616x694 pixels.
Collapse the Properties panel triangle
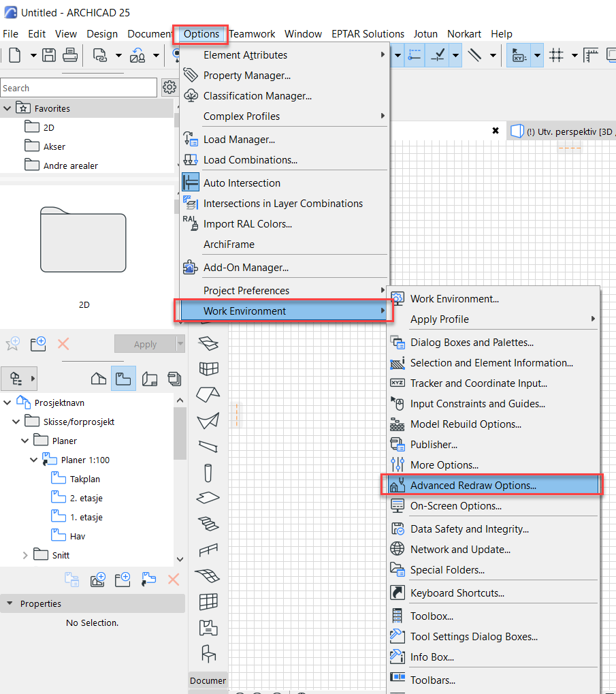tap(10, 603)
